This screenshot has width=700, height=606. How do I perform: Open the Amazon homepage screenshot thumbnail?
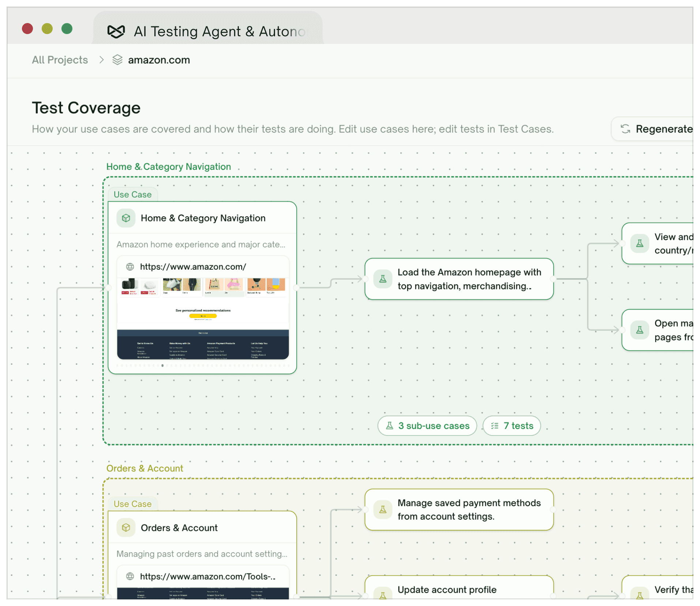203,318
